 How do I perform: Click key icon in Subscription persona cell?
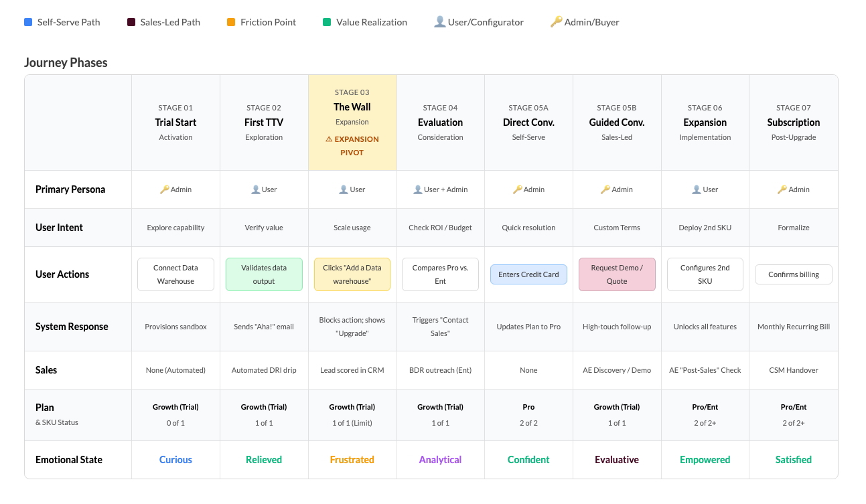[x=782, y=189]
